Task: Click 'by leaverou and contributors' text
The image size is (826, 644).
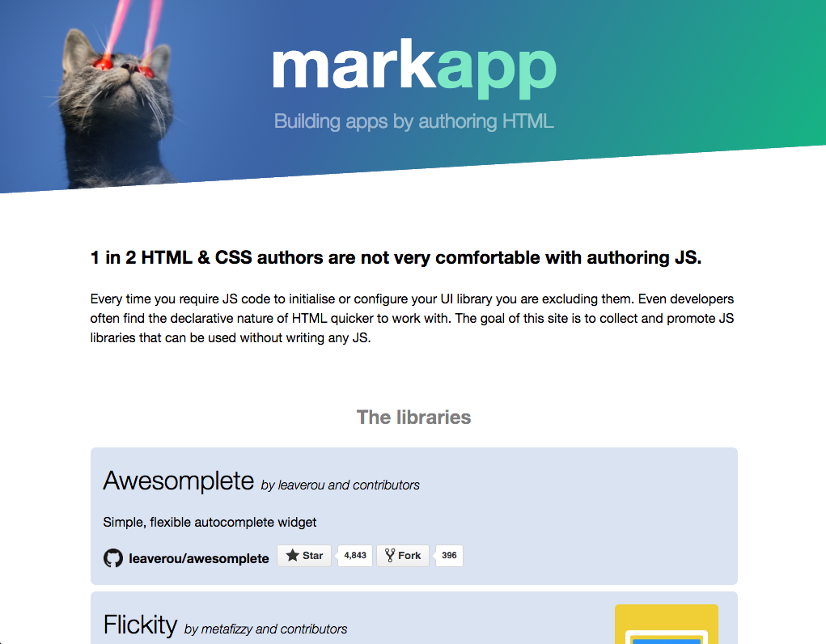Action: pyautogui.click(x=341, y=485)
